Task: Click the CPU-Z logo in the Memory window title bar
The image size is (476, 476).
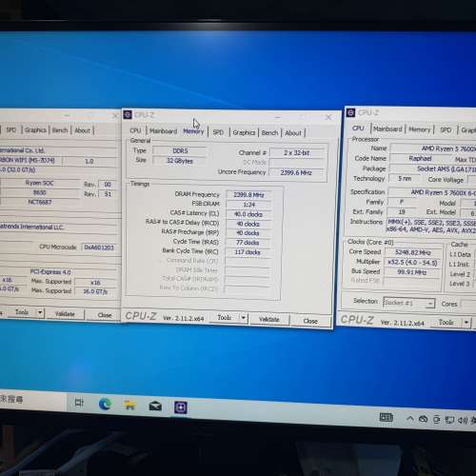Action: click(128, 114)
